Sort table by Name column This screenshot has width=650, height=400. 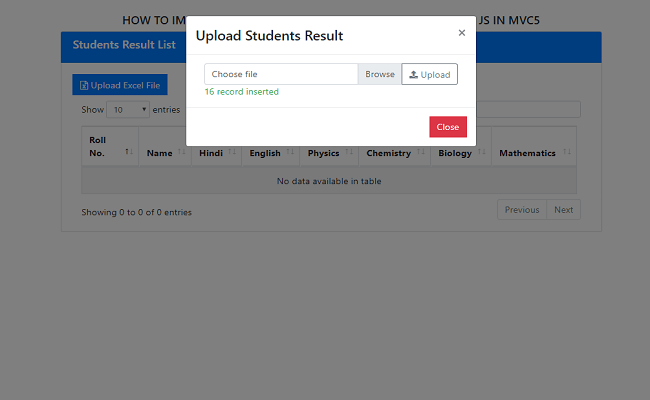coord(165,153)
